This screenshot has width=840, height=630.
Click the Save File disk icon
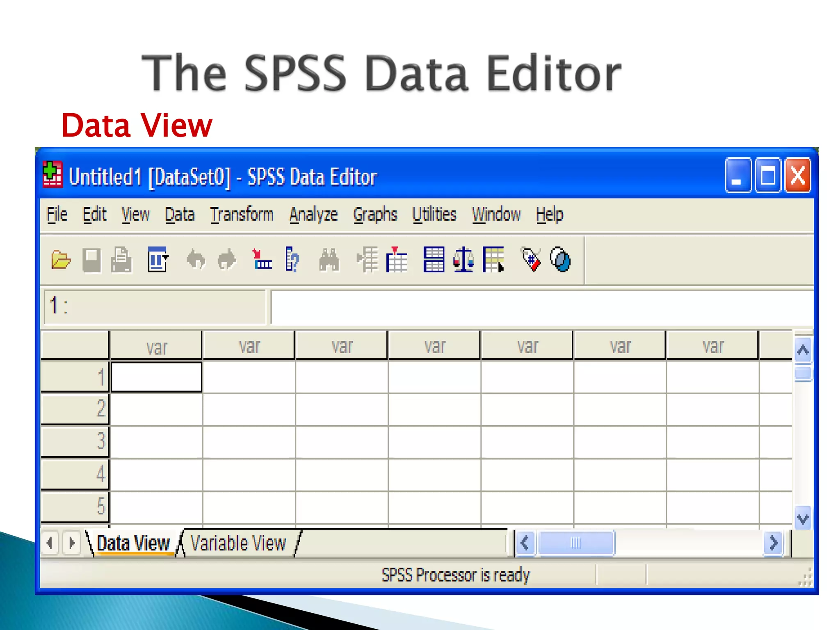point(91,260)
